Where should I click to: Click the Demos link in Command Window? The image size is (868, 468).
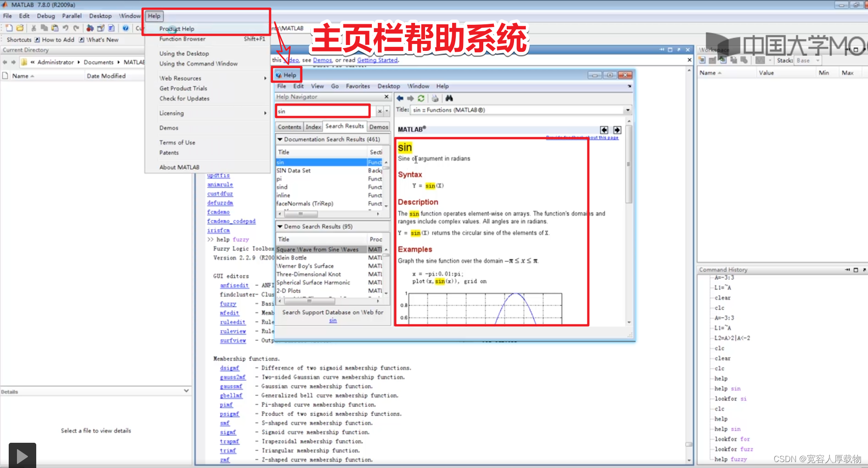(322, 60)
